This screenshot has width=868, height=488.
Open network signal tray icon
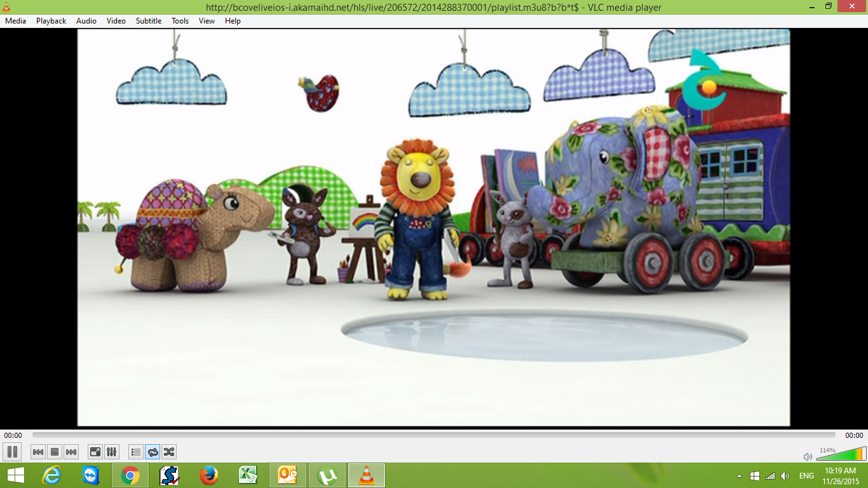pyautogui.click(x=770, y=476)
